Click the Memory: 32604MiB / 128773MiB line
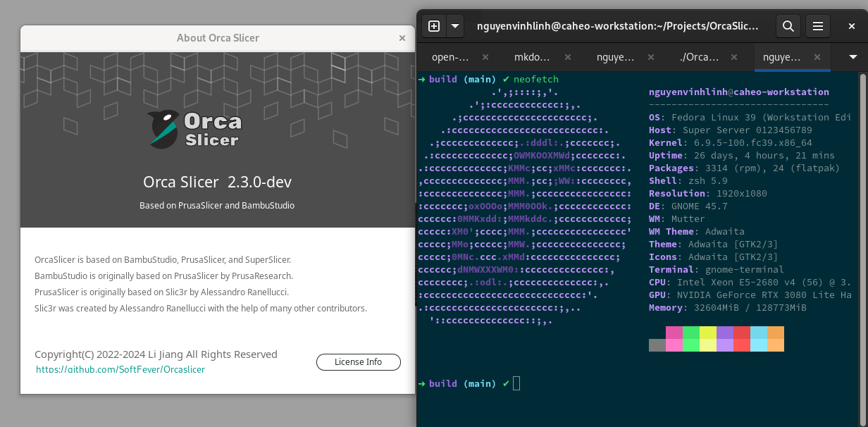This screenshot has width=868, height=427. point(728,308)
